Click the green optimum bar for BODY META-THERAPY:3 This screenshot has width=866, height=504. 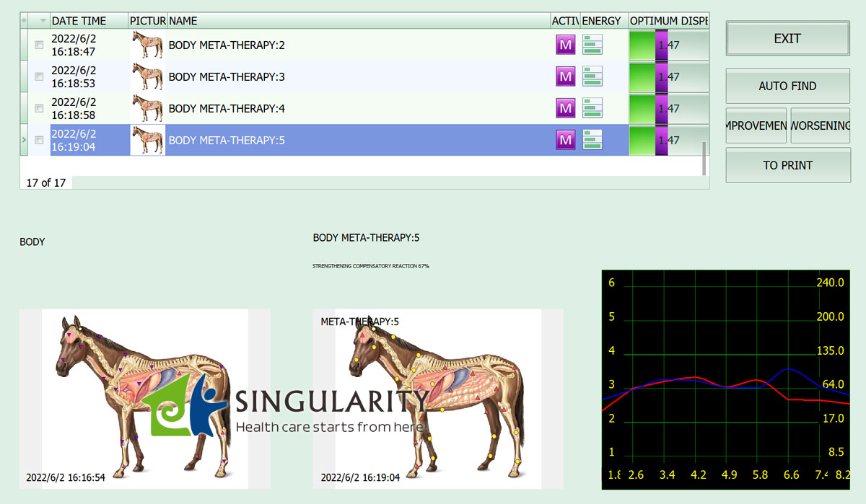coord(642,76)
